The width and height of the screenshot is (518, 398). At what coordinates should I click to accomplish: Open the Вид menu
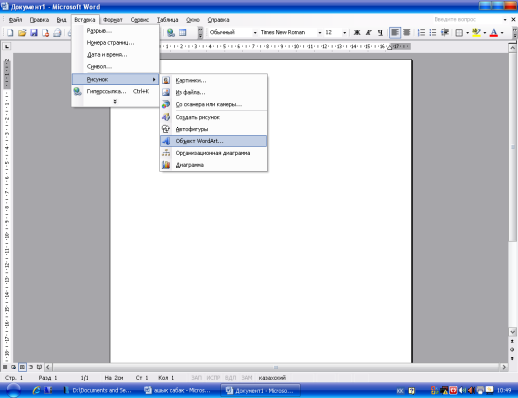[61, 20]
